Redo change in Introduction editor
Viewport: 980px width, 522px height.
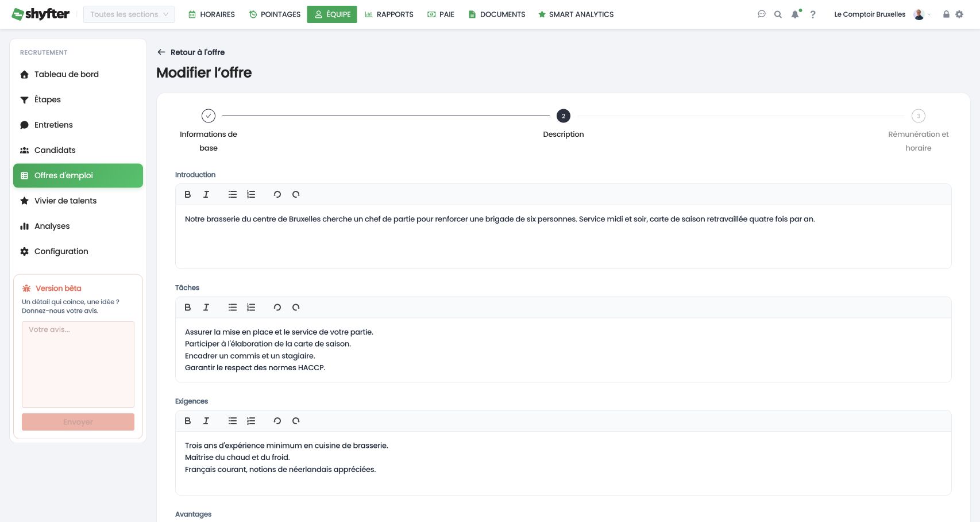(296, 194)
